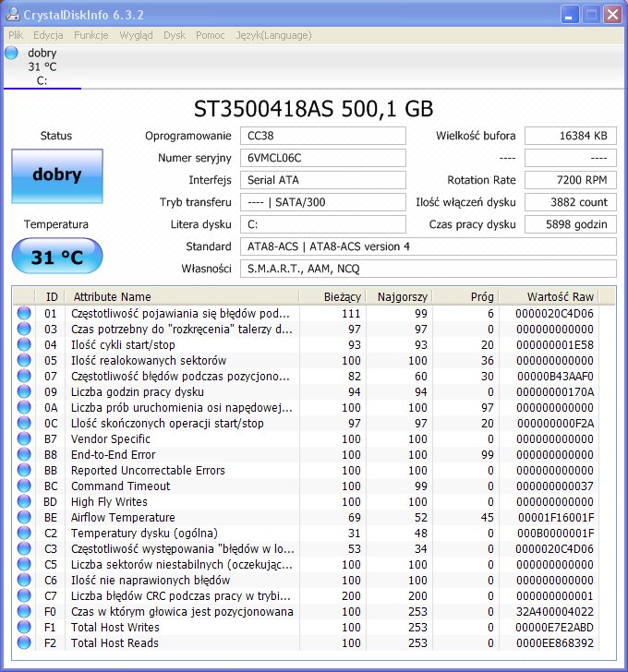Screen dimensions: 628x672
Task: Click the Attribute Name column header
Action: [182, 296]
